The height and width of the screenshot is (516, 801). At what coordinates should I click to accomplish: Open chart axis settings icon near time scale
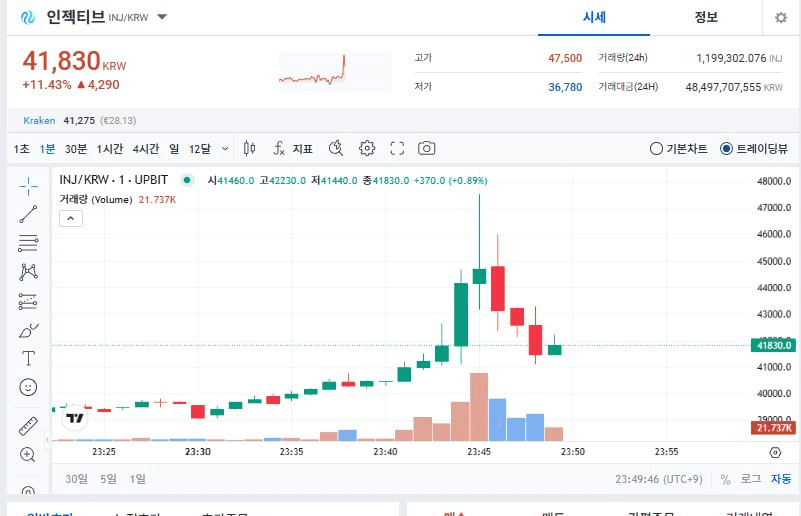(x=775, y=452)
